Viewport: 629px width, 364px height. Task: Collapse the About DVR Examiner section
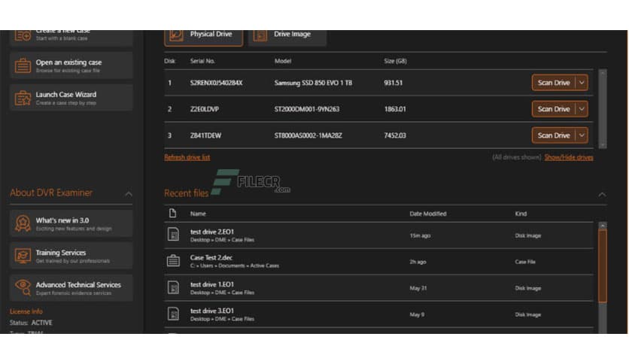click(129, 195)
